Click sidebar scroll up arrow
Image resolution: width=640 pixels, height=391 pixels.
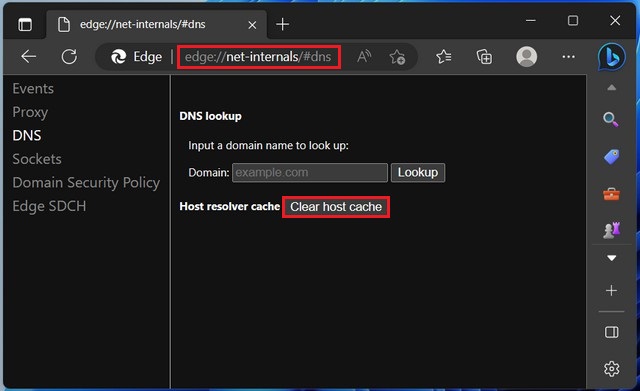coord(611,87)
